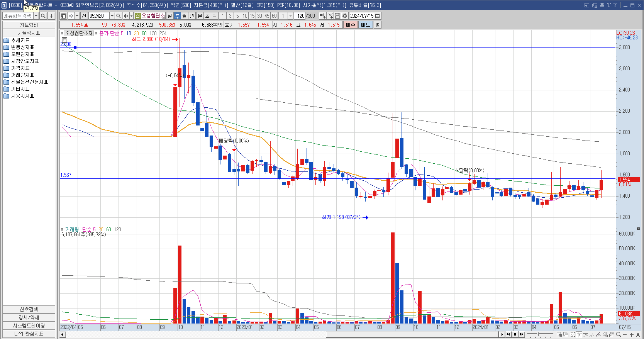The height and width of the screenshot is (339, 644).
Task: Switch chart to 월 (monthly) period
Action: point(185,16)
